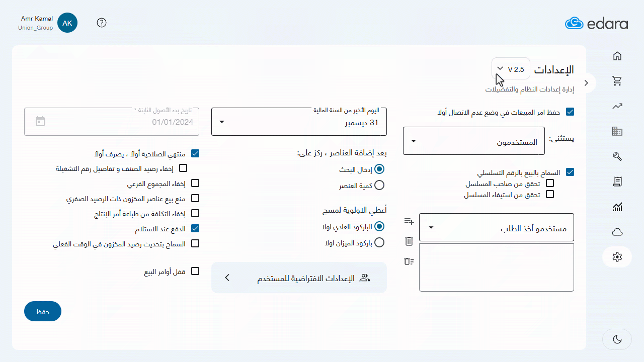This screenshot has height=362, width=644.
Task: Open the home icon in sidebar
Action: 617,56
